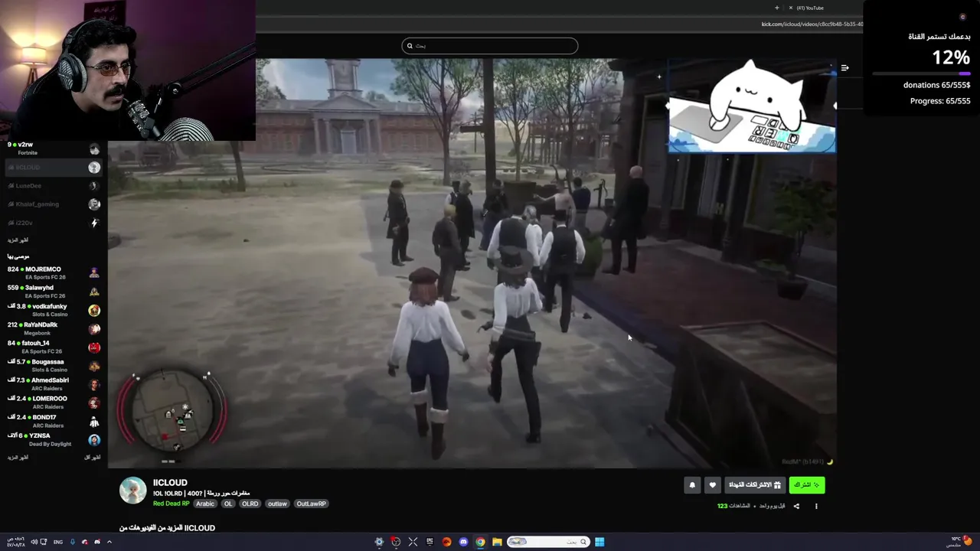Open AhmedSabiri recommended channel
This screenshot has height=551, width=980.
54,383
